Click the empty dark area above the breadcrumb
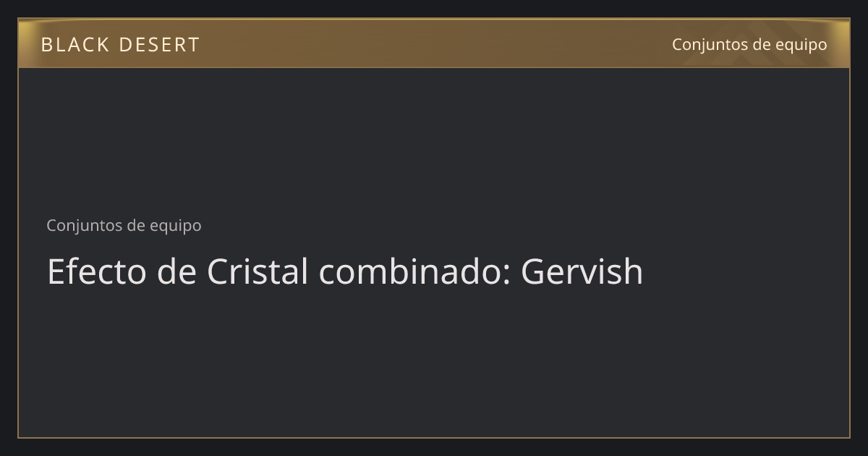 click(x=434, y=138)
